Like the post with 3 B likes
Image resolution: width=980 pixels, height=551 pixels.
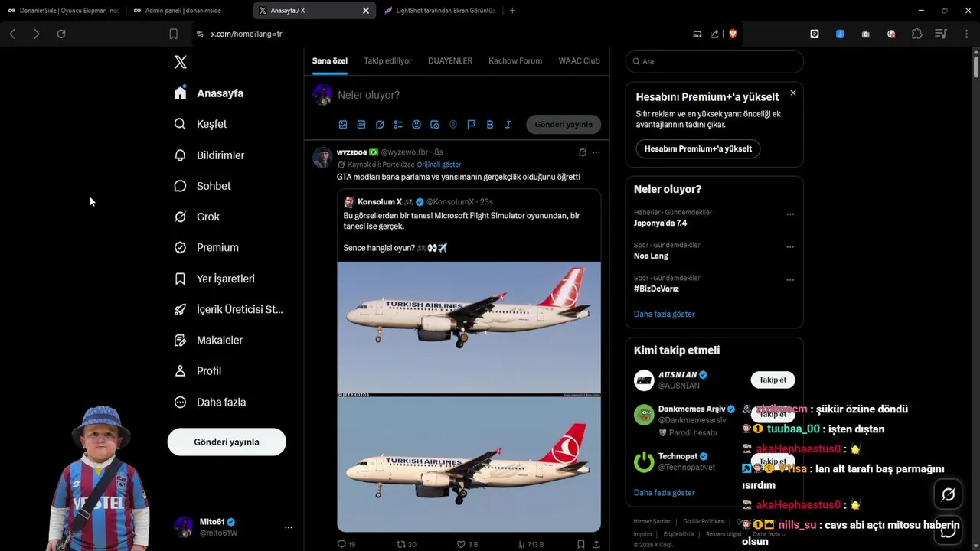(467, 544)
